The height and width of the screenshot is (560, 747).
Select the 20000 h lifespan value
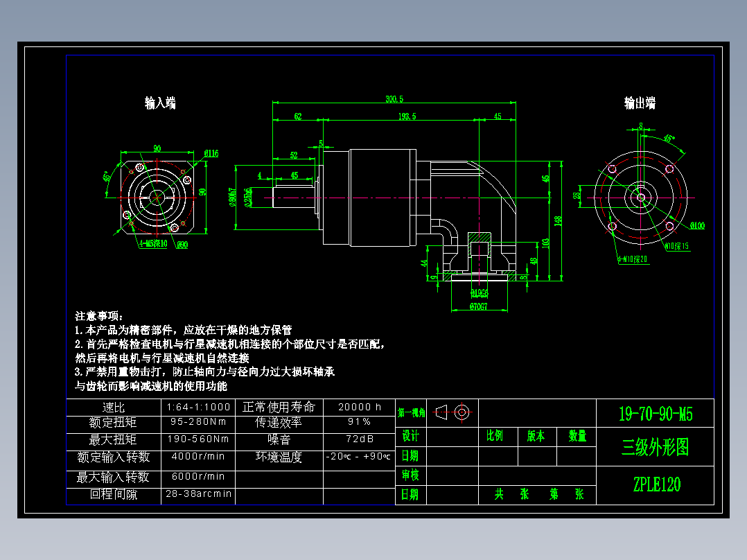359,407
